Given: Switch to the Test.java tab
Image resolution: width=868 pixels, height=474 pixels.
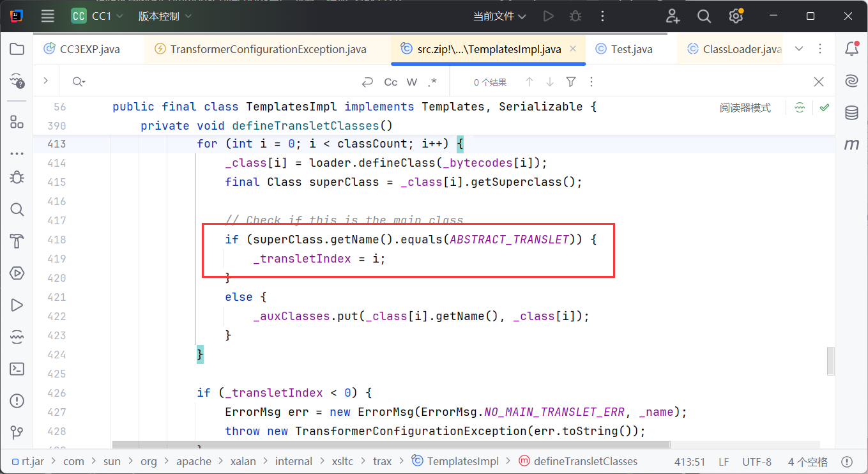Looking at the screenshot, I should (631, 49).
